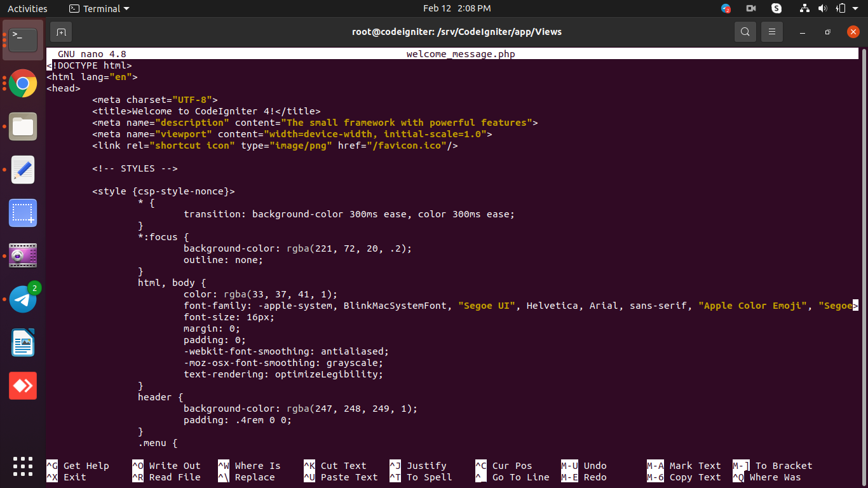The image size is (868, 488).
Task: Click the Cut Text shortcut label
Action: coord(344,466)
